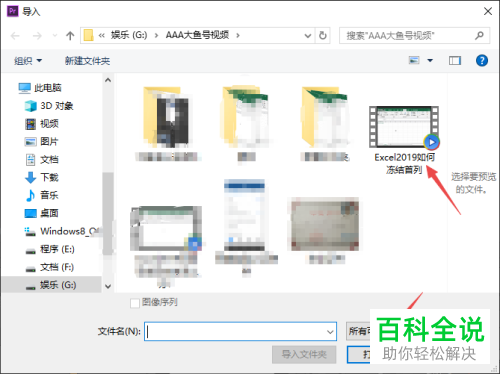Image resolution: width=500 pixels, height=374 pixels.
Task: Enable the 图像序列 checkbox
Action: pyautogui.click(x=135, y=303)
